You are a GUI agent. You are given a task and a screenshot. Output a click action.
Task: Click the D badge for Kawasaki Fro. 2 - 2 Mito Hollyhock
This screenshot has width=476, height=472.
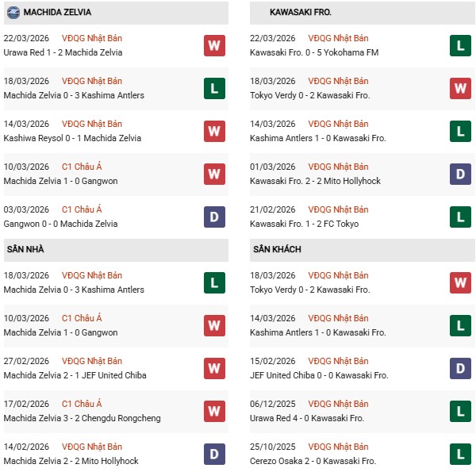click(x=461, y=174)
